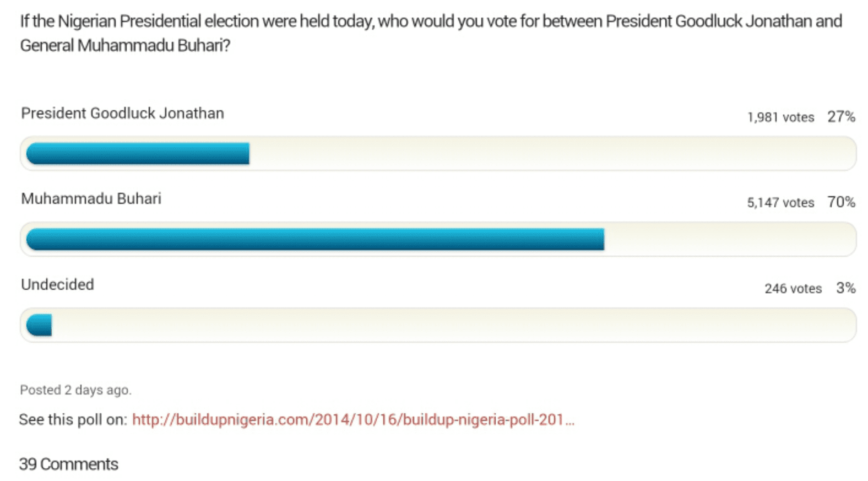Click the blue filled bar for Muhammadu Buhari
The height and width of the screenshot is (481, 868).
click(315, 240)
